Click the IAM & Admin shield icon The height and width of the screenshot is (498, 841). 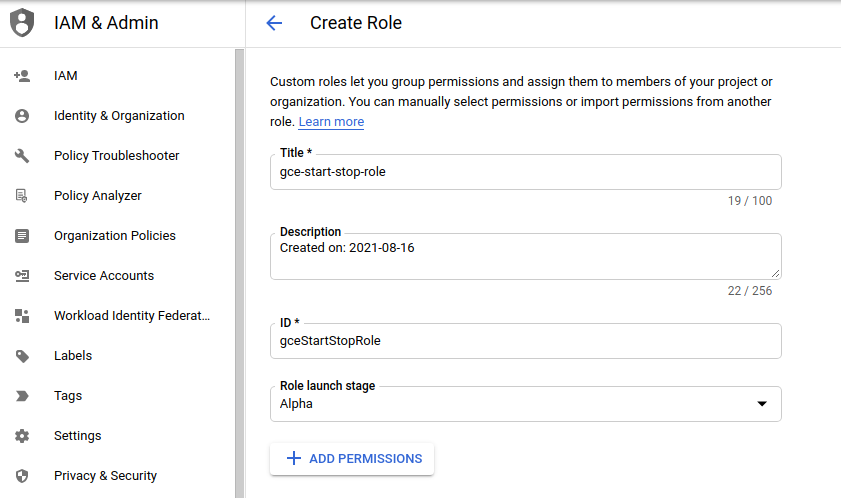pyautogui.click(x=22, y=23)
